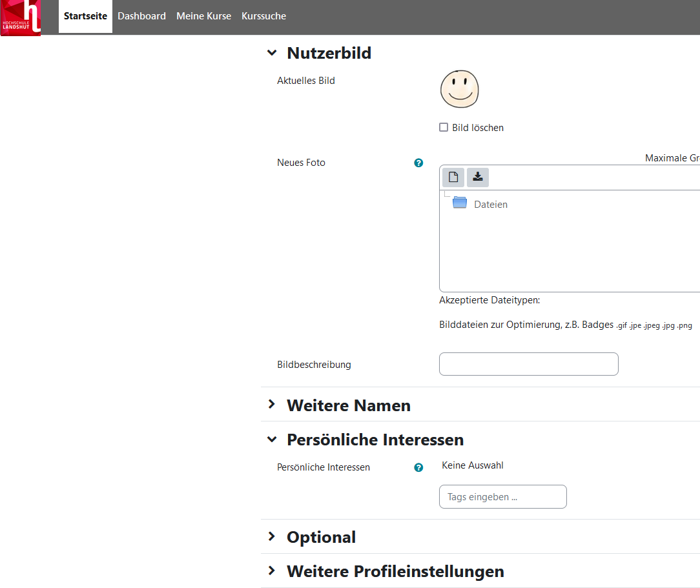Click the Hochschule Landshut logo
This screenshot has width=700, height=588.
pos(21,17)
